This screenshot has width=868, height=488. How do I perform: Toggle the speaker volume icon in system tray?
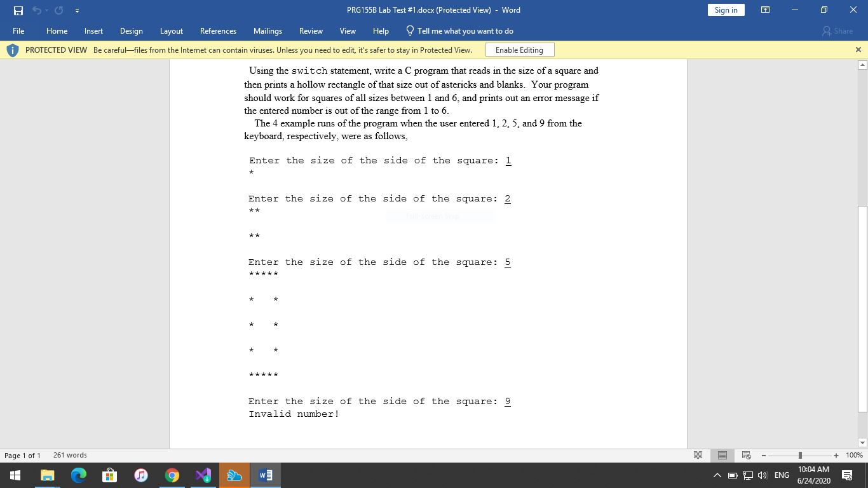[762, 475]
